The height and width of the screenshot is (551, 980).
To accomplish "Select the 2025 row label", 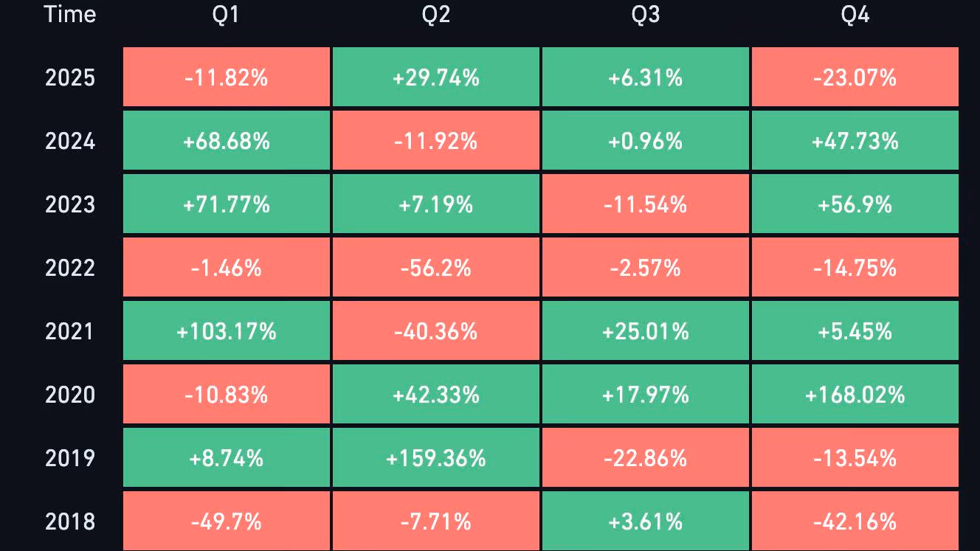I will [70, 77].
